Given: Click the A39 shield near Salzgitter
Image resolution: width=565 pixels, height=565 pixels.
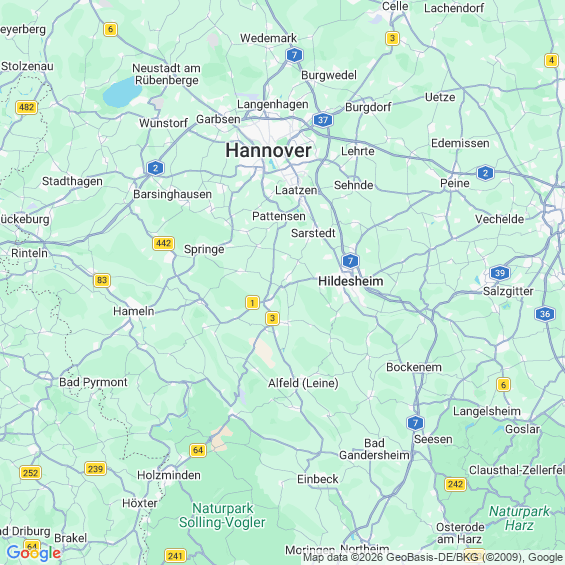Looking at the screenshot, I should pyautogui.click(x=500, y=273).
